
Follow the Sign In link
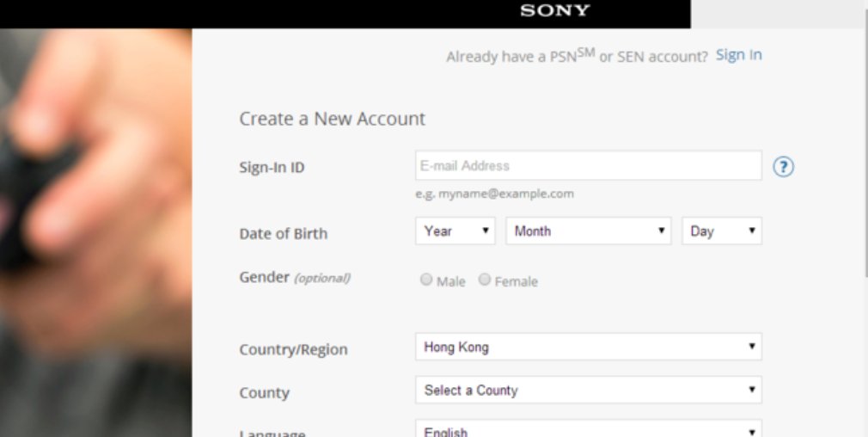tap(738, 55)
